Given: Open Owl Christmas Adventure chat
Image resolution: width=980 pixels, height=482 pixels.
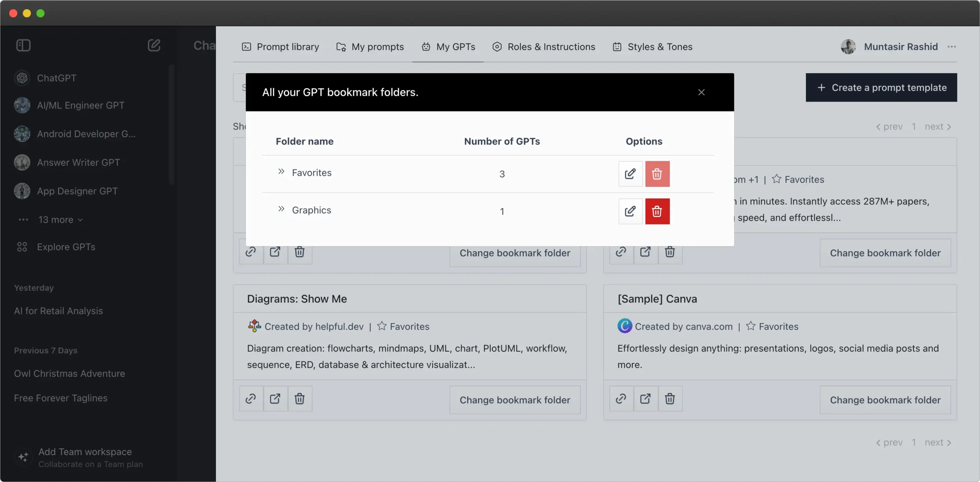Looking at the screenshot, I should click(70, 374).
